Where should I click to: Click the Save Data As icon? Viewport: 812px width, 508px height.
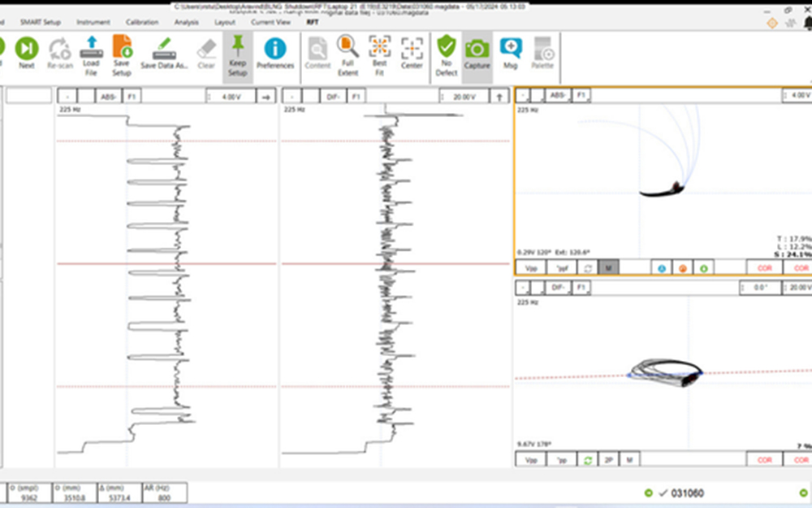164,49
